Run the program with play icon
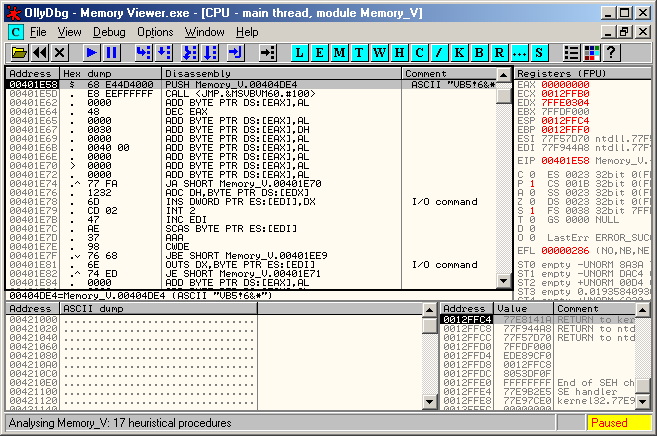This screenshot has height=436, width=657. pyautogui.click(x=91, y=53)
